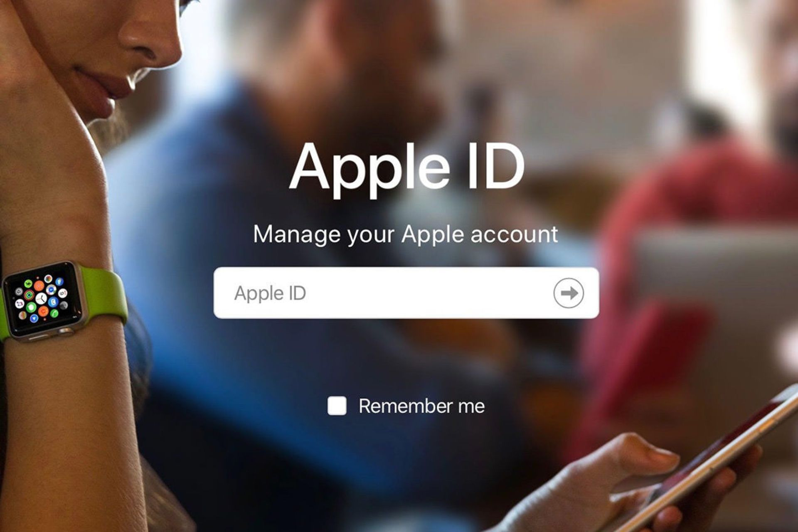
Task: Open the Activity rings icon on watch
Action: 29,295
